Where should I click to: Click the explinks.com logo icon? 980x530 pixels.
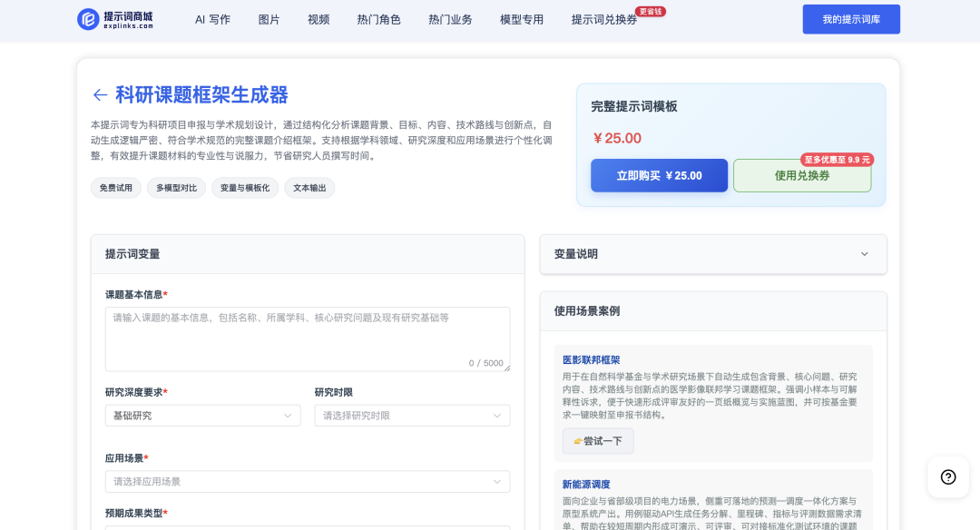click(88, 19)
